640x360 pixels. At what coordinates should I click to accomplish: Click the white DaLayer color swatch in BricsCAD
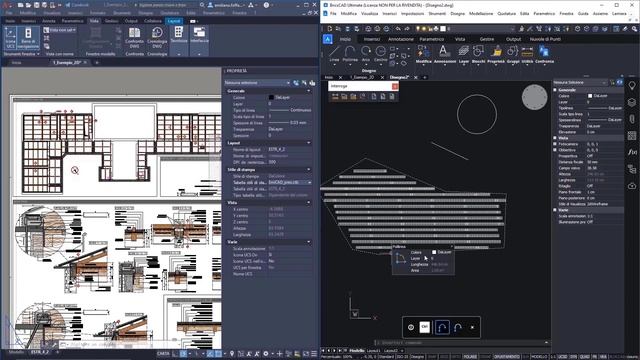point(590,96)
